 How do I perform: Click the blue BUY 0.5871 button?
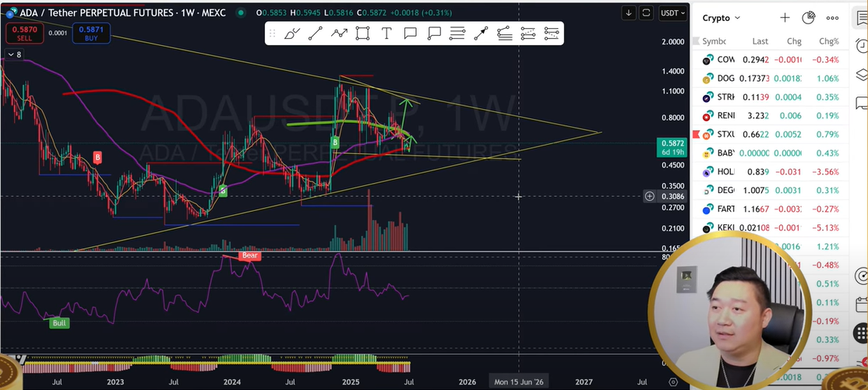click(91, 33)
